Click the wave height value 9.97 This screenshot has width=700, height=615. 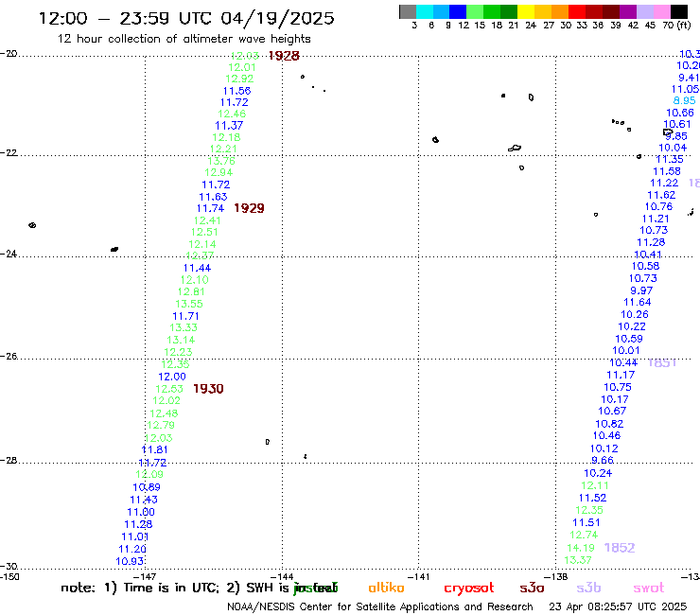(641, 290)
